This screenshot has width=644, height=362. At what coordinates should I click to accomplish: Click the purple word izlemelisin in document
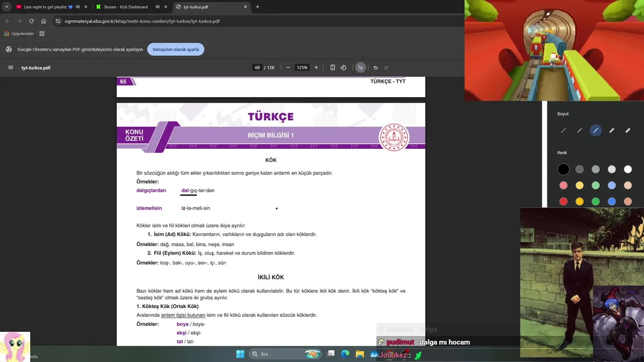[x=149, y=208]
